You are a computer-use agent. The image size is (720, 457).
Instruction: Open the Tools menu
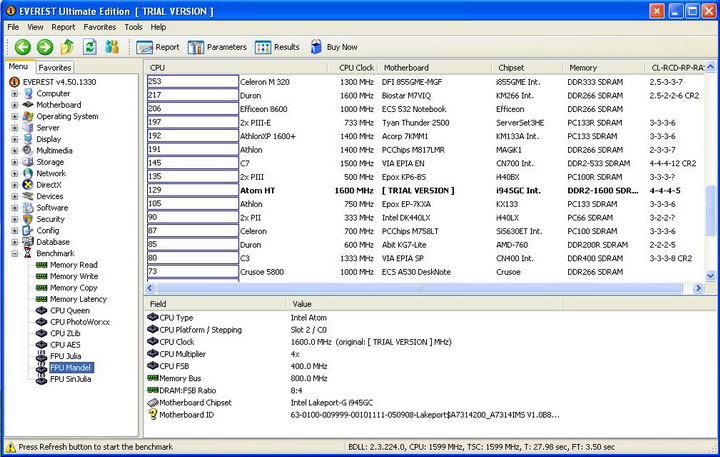(x=133, y=27)
